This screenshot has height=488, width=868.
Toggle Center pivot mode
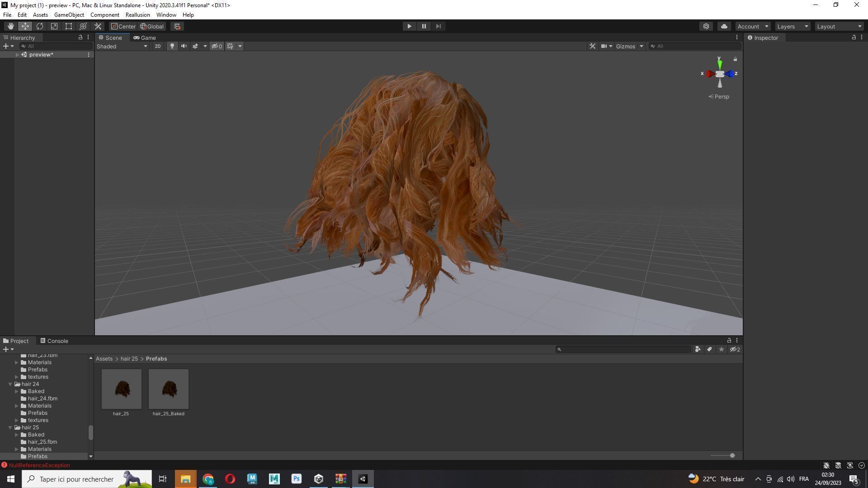[x=123, y=26]
